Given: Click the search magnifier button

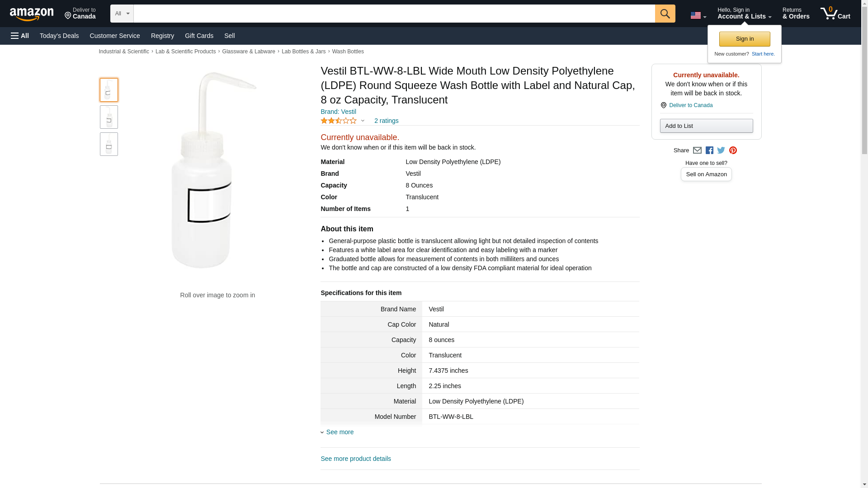Looking at the screenshot, I should tap(665, 14).
